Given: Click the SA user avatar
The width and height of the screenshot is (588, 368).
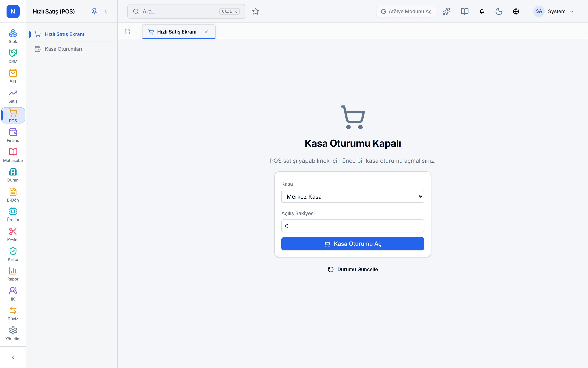Looking at the screenshot, I should 539,11.
